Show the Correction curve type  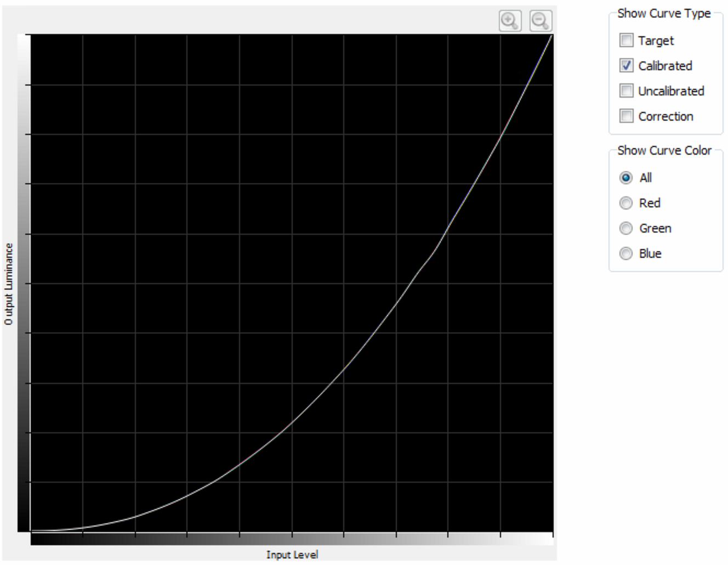[626, 116]
